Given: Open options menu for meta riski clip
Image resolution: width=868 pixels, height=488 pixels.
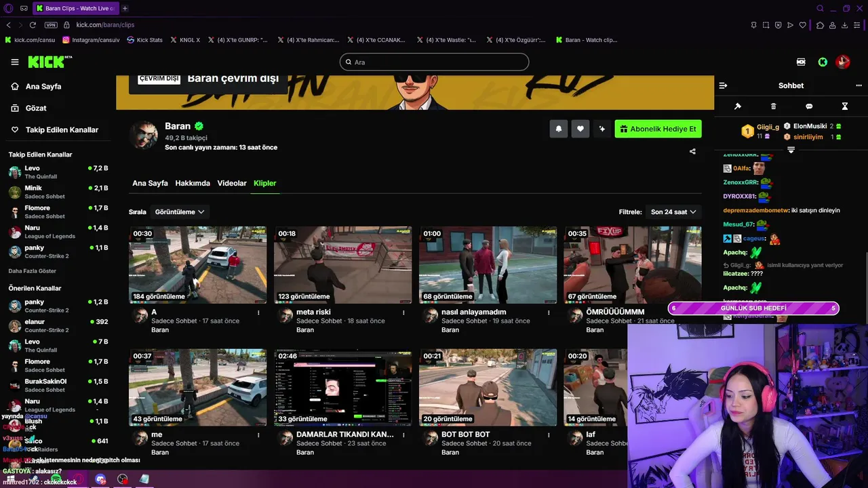Looking at the screenshot, I should click(x=403, y=312).
